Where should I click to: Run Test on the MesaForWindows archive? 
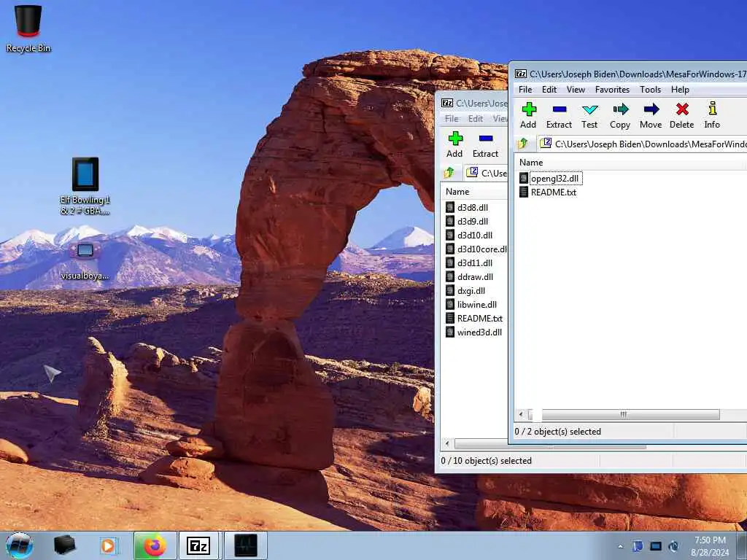(589, 115)
